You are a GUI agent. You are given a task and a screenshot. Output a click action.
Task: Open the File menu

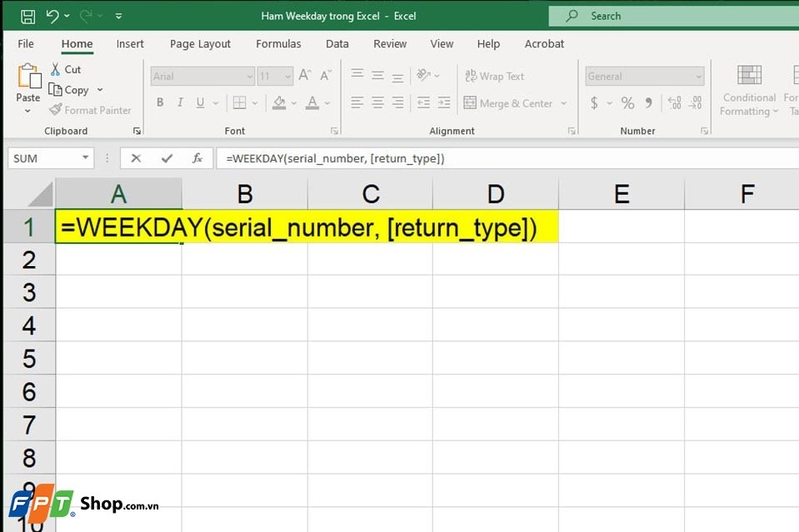tap(26, 44)
